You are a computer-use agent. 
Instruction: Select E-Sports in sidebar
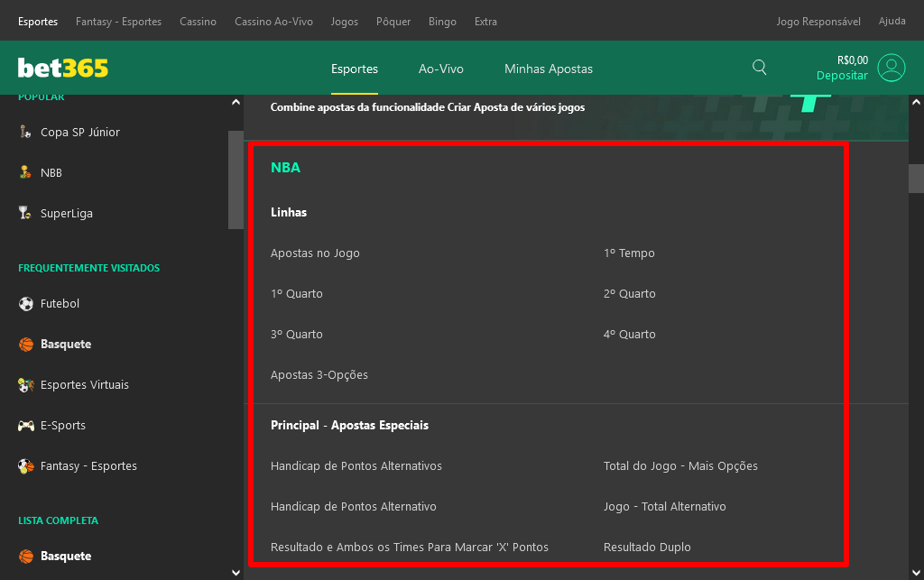63,426
